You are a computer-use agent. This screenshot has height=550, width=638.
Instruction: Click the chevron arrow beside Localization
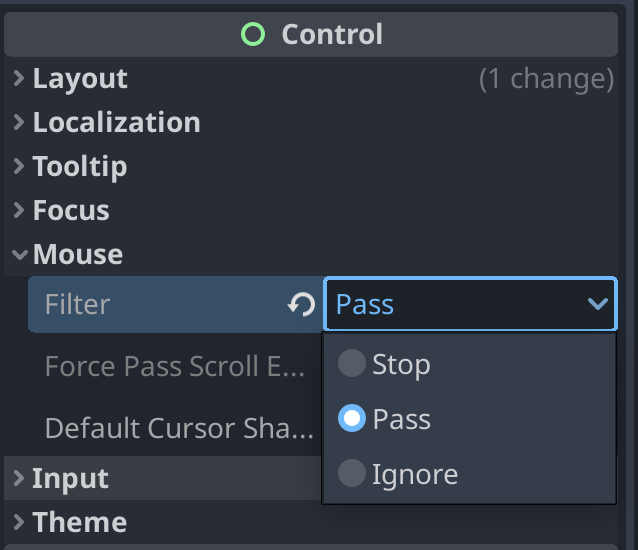[x=18, y=122]
